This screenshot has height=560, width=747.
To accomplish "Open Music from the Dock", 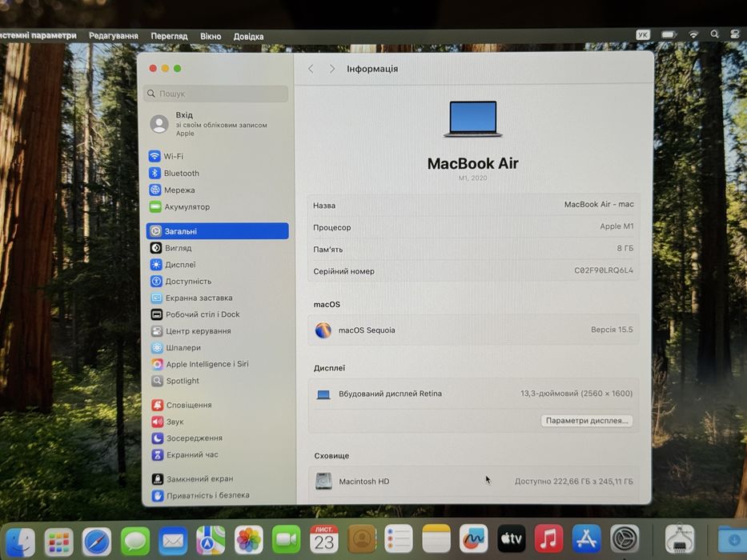I will [548, 538].
